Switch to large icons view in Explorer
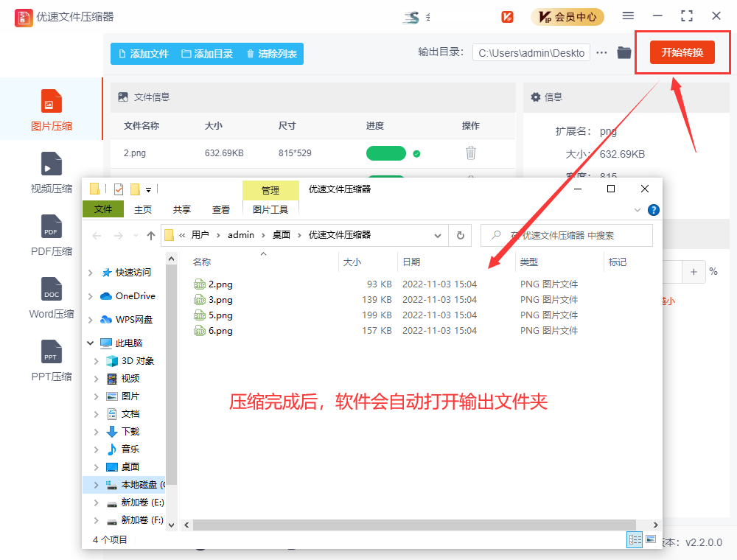The image size is (737, 560). click(651, 539)
